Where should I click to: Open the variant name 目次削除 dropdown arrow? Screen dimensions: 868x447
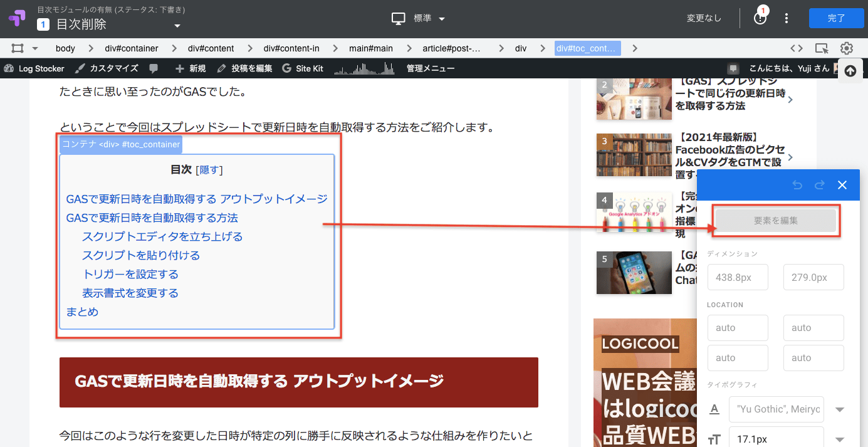177,26
